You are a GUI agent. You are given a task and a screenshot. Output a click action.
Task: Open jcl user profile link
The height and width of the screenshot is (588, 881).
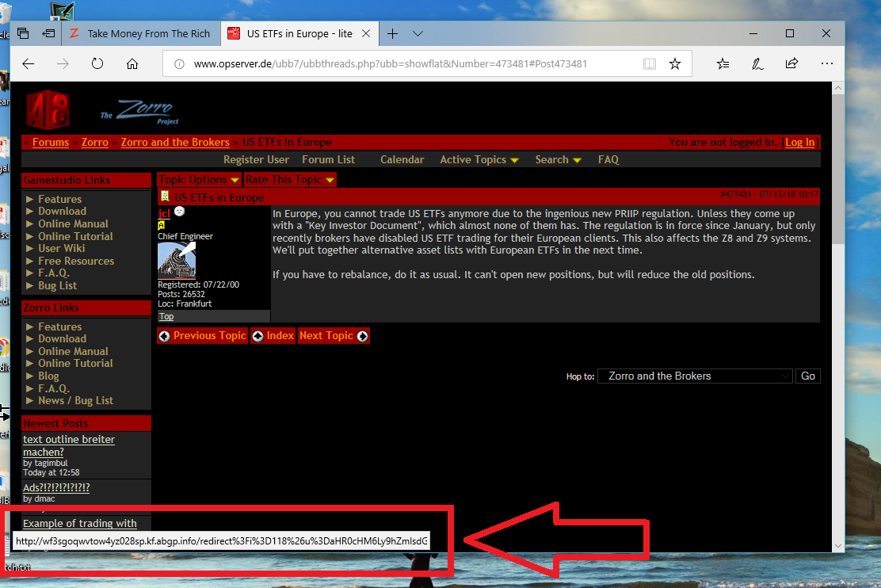coord(164,213)
